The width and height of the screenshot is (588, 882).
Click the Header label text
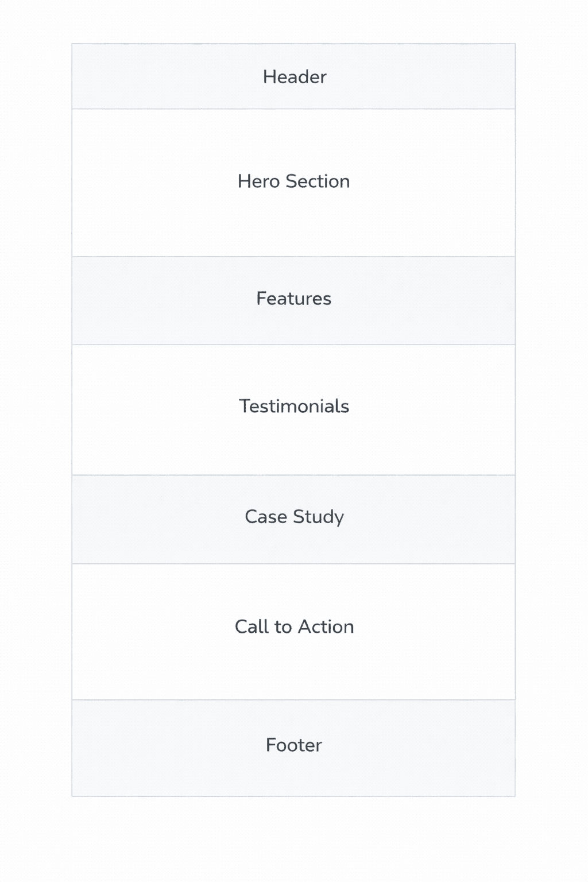point(294,77)
